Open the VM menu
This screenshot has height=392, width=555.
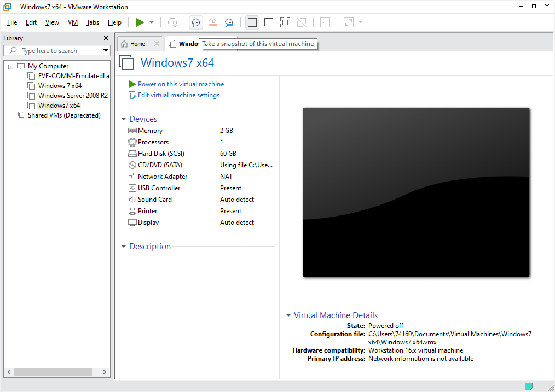coord(73,22)
